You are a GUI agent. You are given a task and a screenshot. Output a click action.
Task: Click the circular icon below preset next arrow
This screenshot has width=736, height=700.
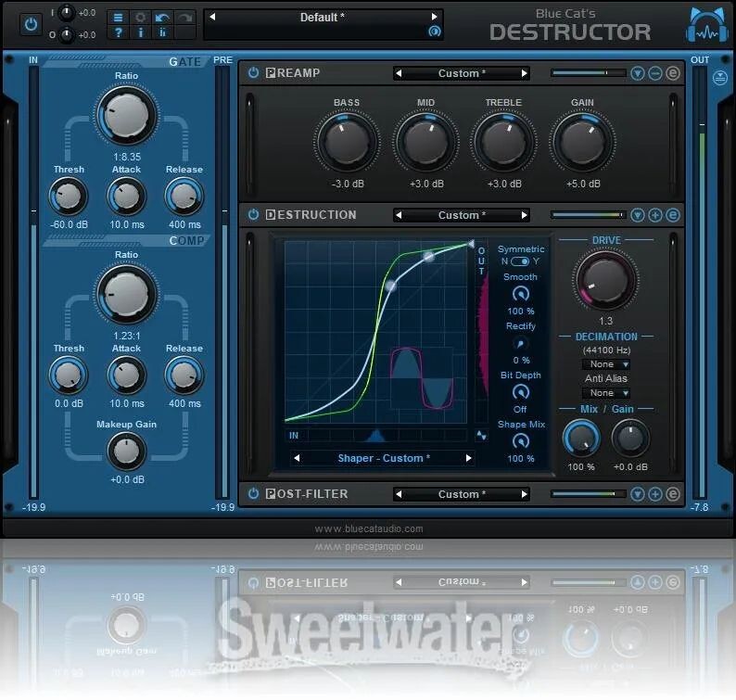[x=435, y=32]
